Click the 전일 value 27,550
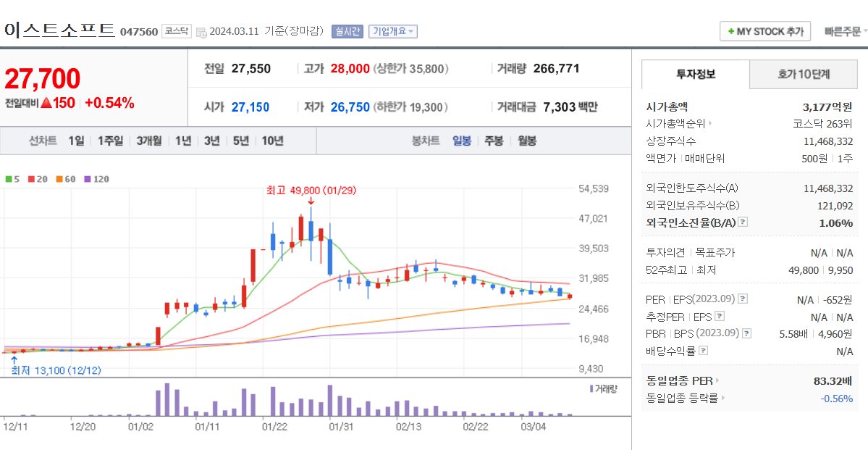The width and height of the screenshot is (868, 450). click(x=250, y=69)
